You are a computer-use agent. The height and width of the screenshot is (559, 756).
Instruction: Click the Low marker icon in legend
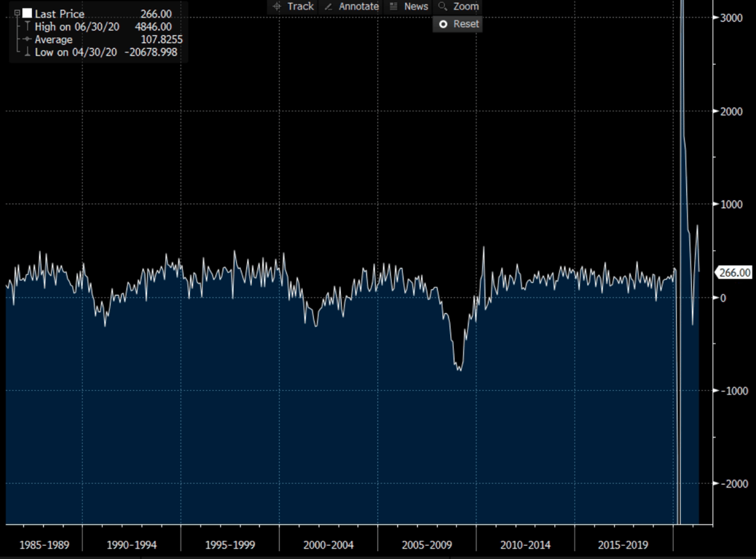[28, 52]
